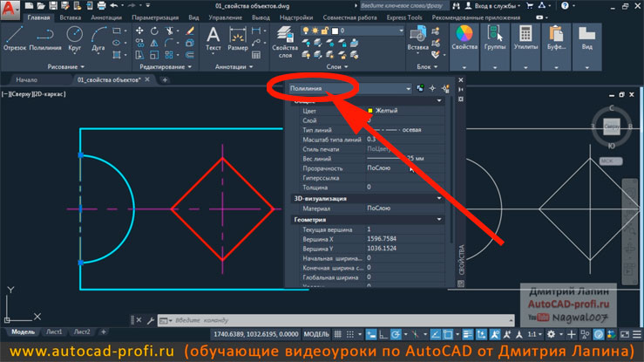Open the Вставка ribbon tab
Image resolution: width=644 pixels, height=362 pixels.
71,17
